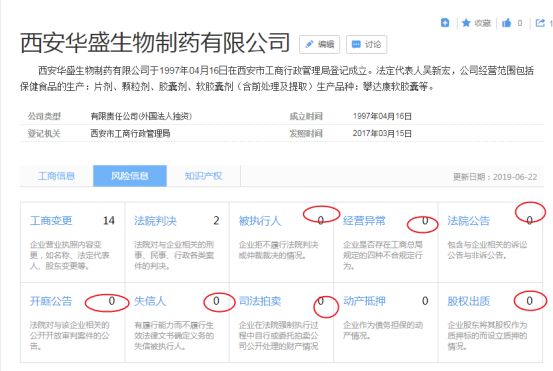Click the 发照时间 value 2017年03月15日
Screen dimensions: 553x371
click(382, 133)
